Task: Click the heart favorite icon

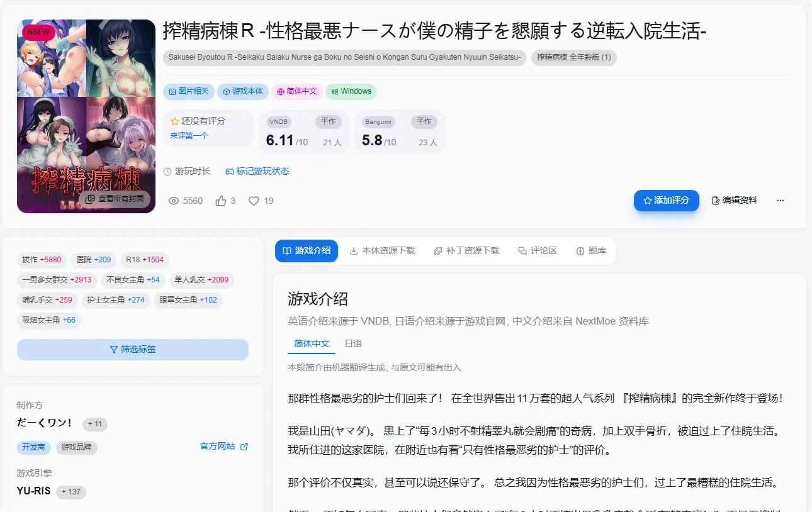Action: (x=254, y=201)
